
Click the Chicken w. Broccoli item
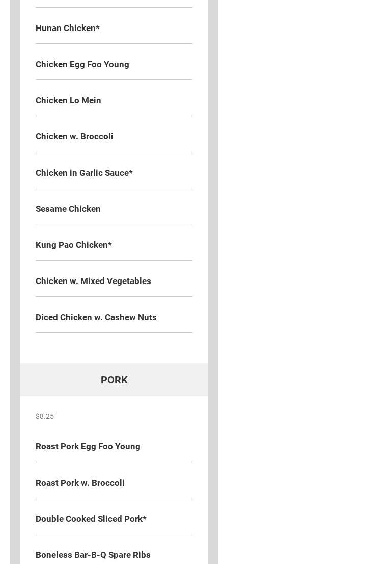click(x=74, y=136)
